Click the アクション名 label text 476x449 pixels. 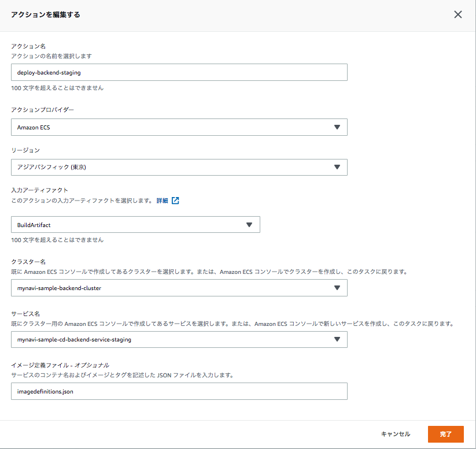click(28, 46)
